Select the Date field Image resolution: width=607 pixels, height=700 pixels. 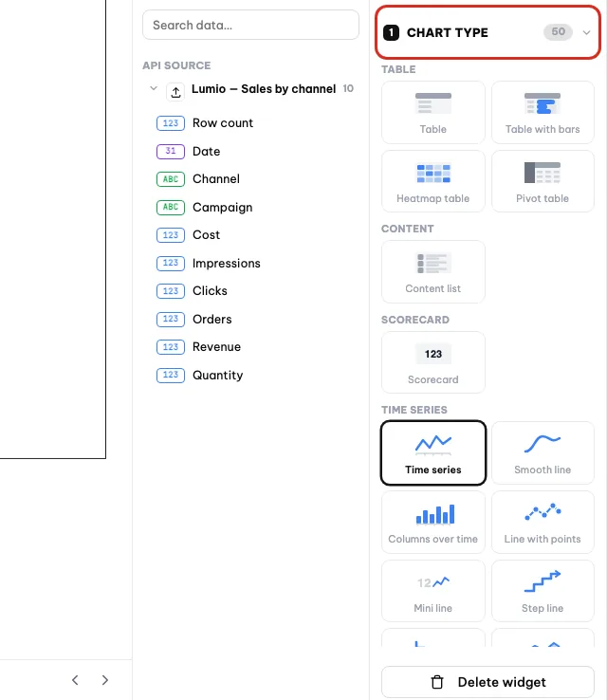[206, 152]
